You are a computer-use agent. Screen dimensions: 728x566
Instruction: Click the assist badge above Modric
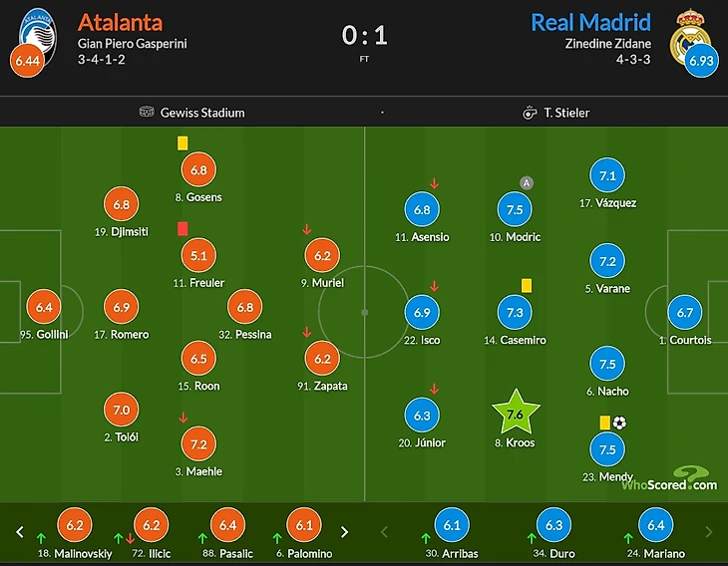coord(526,182)
